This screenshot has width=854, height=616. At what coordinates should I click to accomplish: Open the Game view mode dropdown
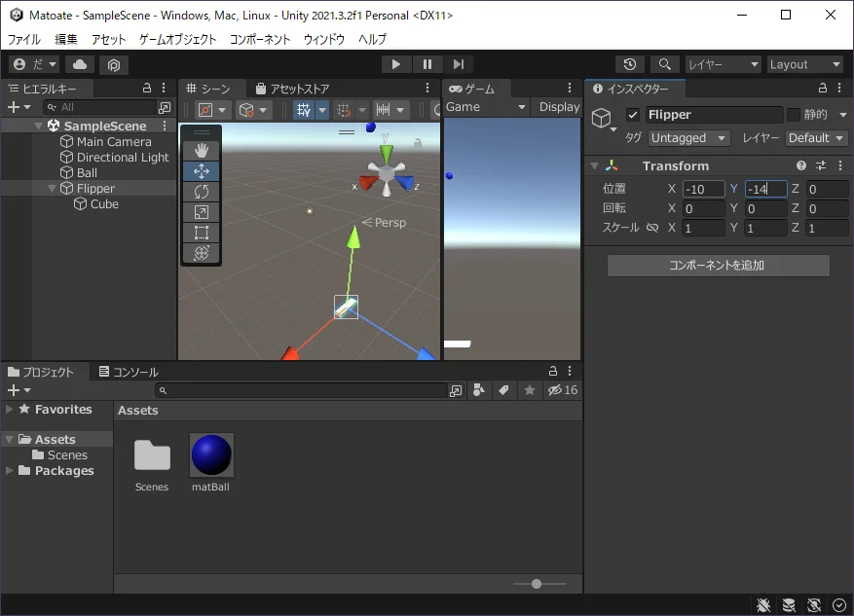(x=486, y=107)
